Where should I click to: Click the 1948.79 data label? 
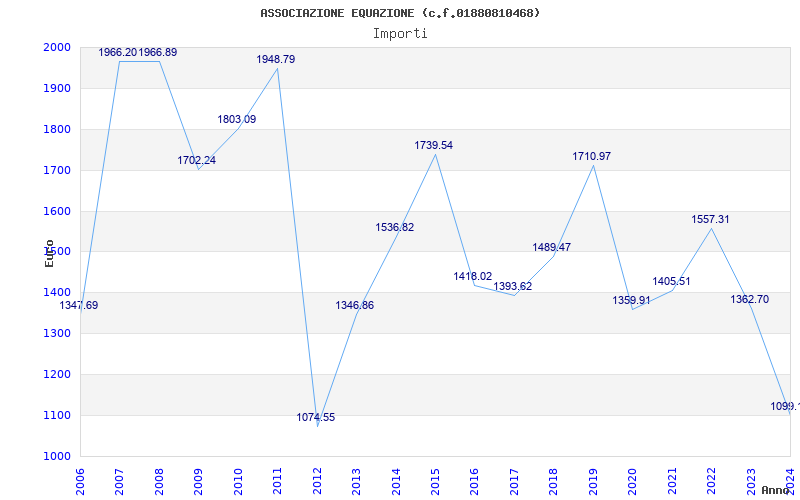276,59
